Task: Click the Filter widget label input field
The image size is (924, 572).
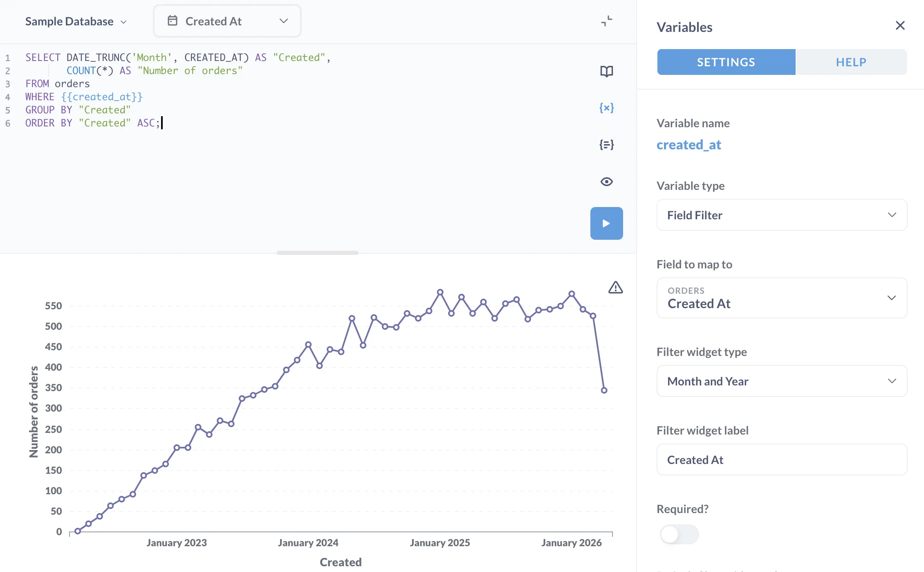Action: 782,459
